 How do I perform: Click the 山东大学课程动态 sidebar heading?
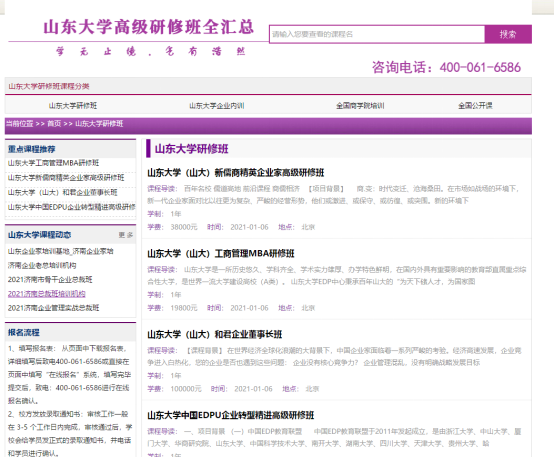(40, 235)
